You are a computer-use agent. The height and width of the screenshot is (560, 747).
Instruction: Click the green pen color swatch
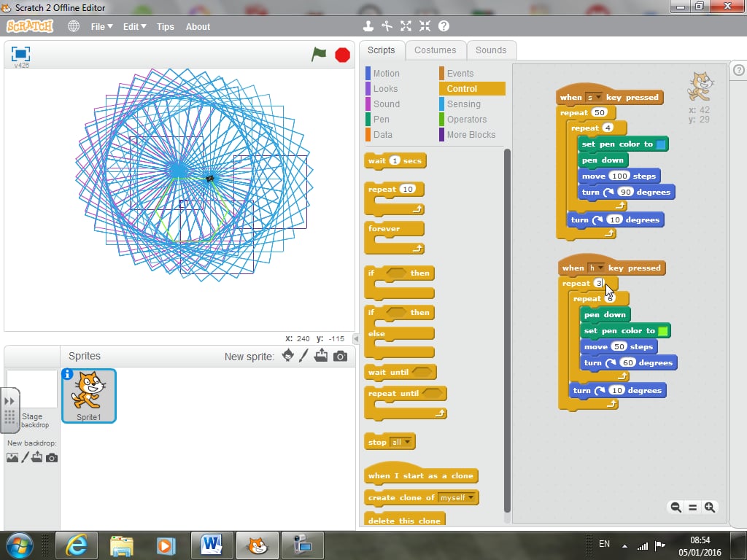(x=662, y=331)
